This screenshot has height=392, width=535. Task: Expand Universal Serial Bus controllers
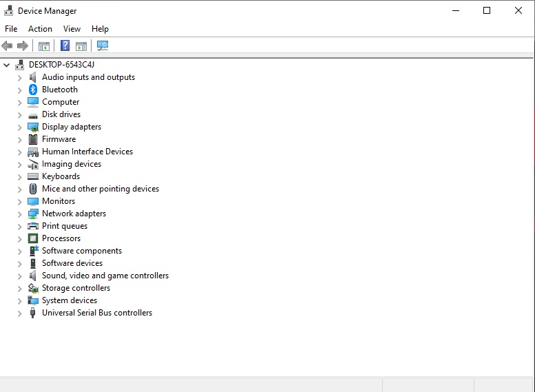coord(20,313)
